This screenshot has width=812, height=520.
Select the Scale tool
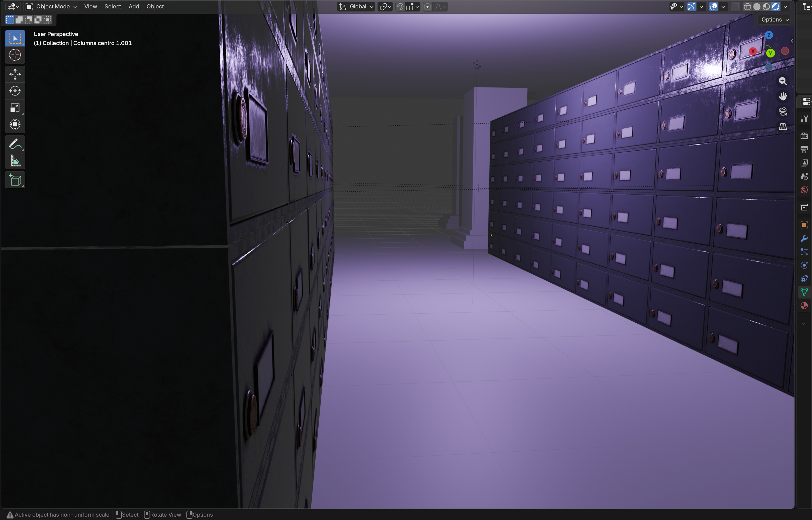(x=15, y=108)
